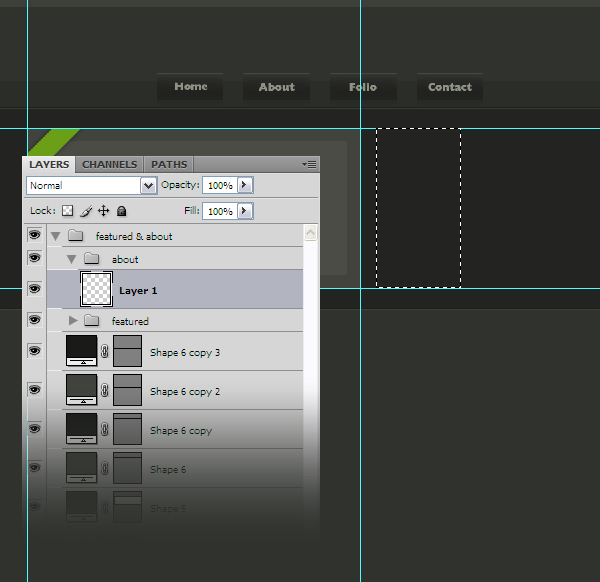Click the 'featured & about' group name

pyautogui.click(x=134, y=236)
